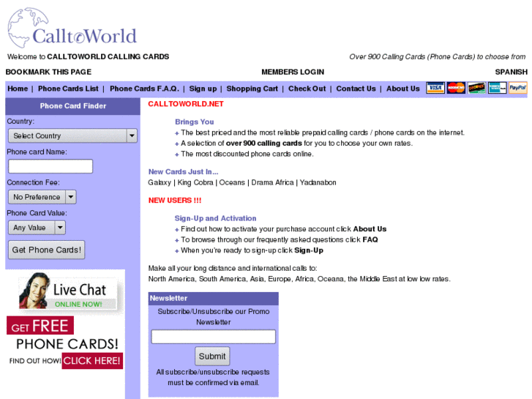
Task: Click bold About Us link in activation list
Action: pos(370,229)
